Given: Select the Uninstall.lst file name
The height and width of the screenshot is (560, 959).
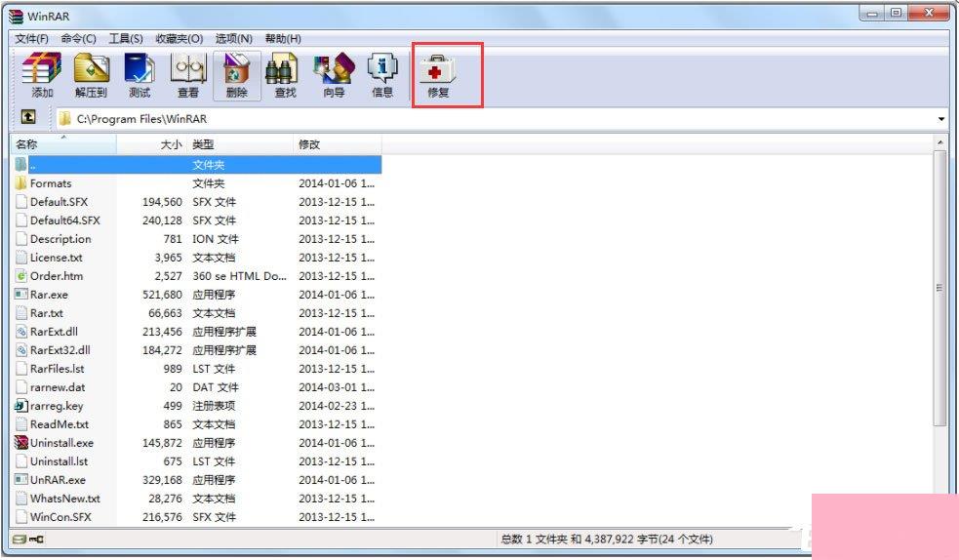Looking at the screenshot, I should [59, 460].
